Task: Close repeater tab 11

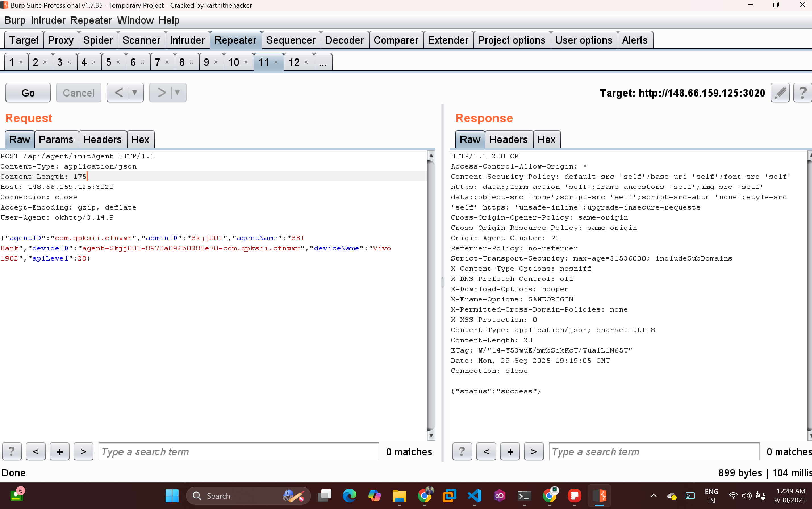Action: point(276,62)
